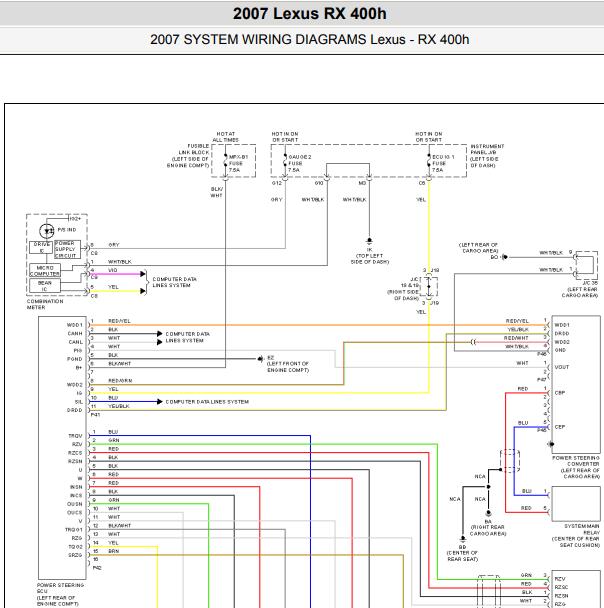Click the 'IK (TOP LEFT SIDE OF DASH)' ground label
This screenshot has width=604, height=608.
(x=369, y=256)
